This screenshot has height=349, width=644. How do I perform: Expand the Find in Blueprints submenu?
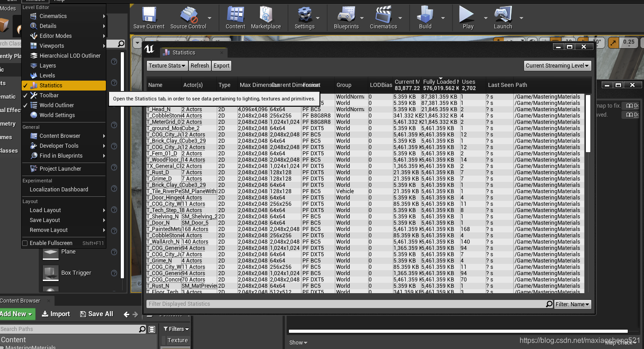[64, 156]
